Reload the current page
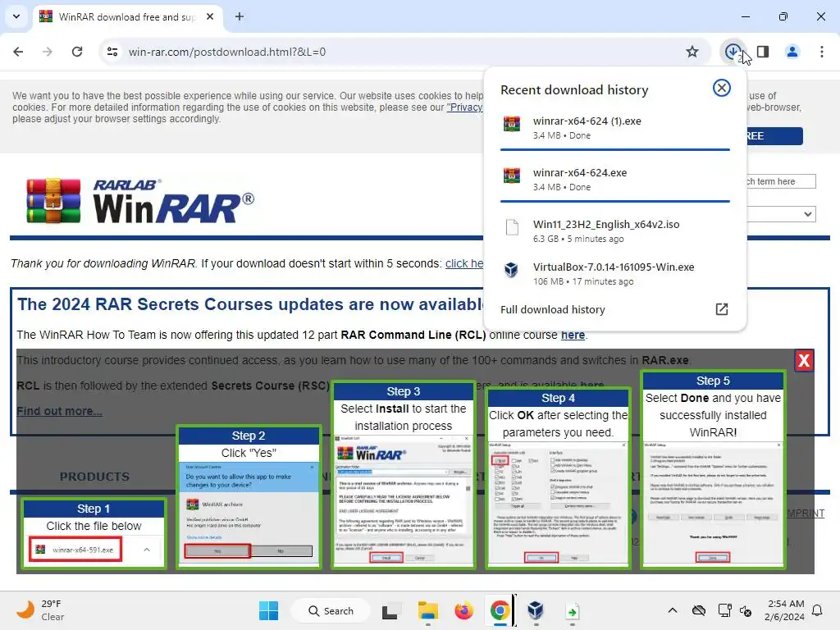This screenshot has height=630, width=840. click(x=77, y=52)
